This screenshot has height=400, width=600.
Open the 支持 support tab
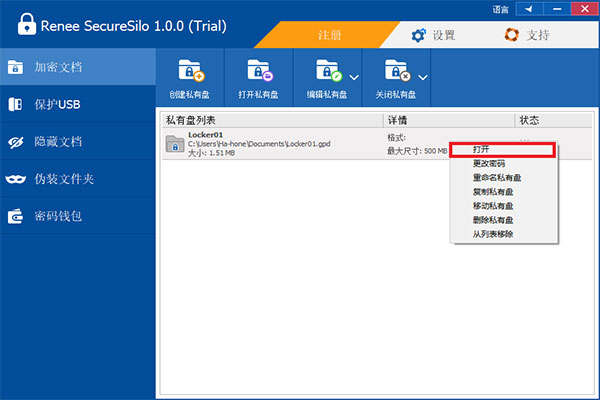(526, 35)
